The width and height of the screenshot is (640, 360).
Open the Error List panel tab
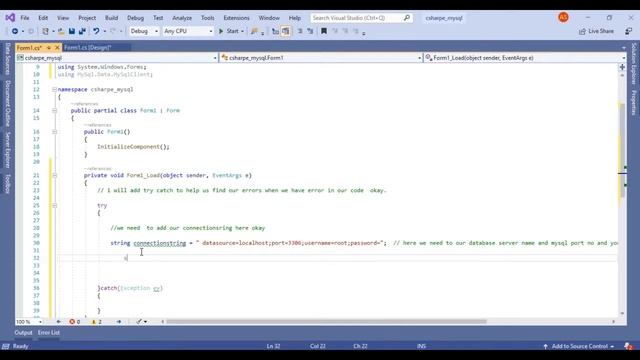(x=49, y=333)
